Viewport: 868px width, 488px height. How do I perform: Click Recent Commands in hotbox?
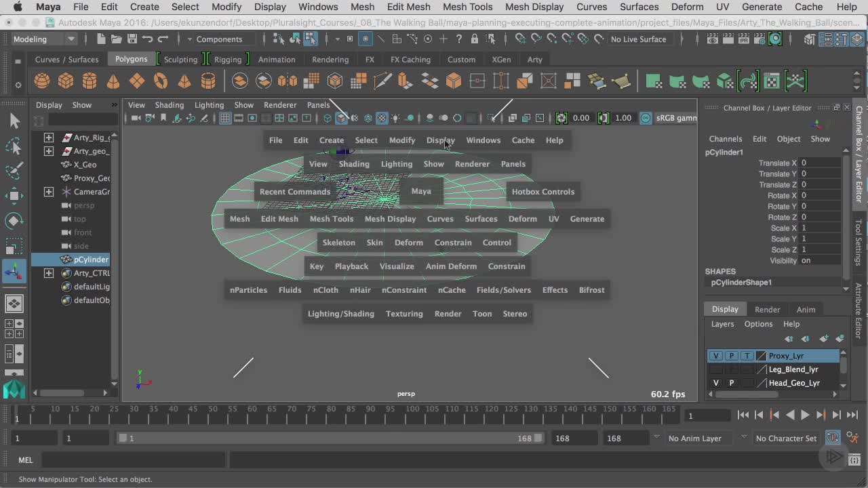[x=295, y=192]
